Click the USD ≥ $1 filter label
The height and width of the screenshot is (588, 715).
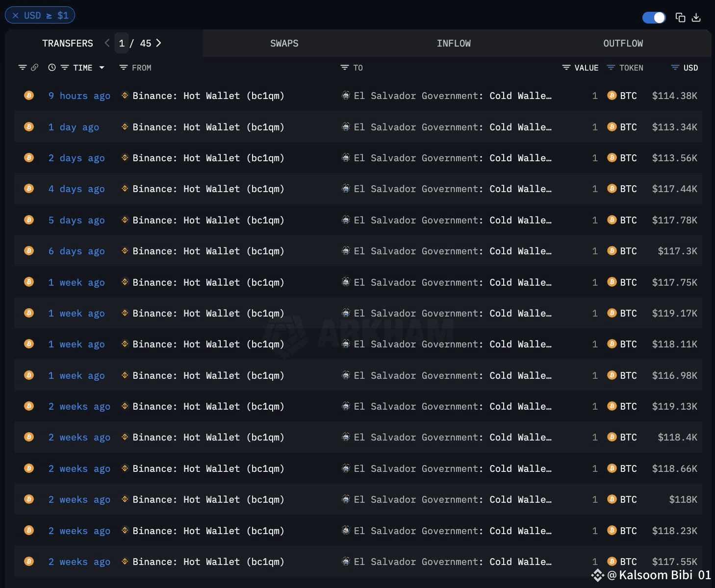tap(46, 15)
